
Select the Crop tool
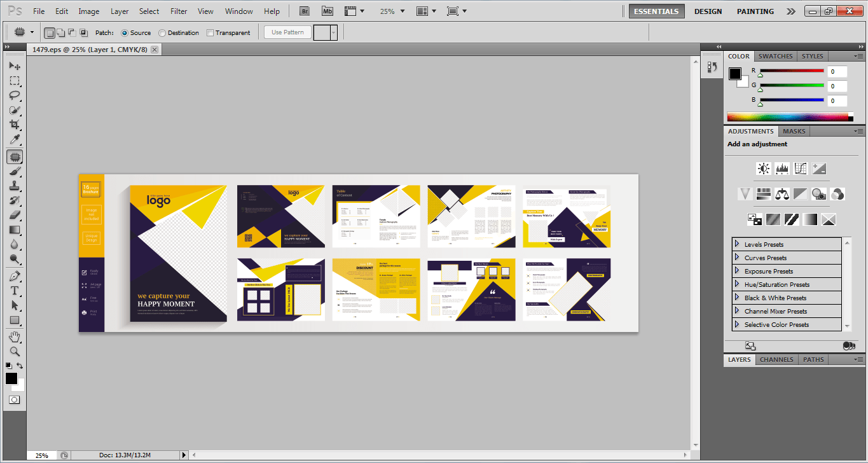pyautogui.click(x=14, y=125)
